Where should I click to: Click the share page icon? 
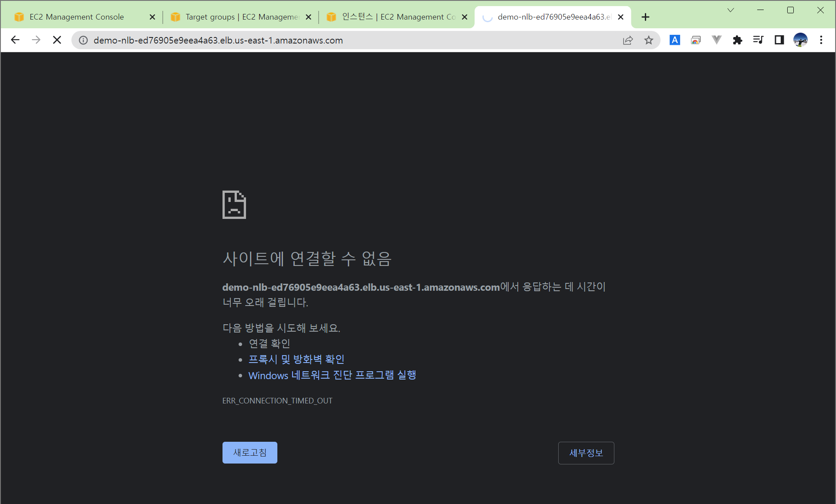[627, 40]
